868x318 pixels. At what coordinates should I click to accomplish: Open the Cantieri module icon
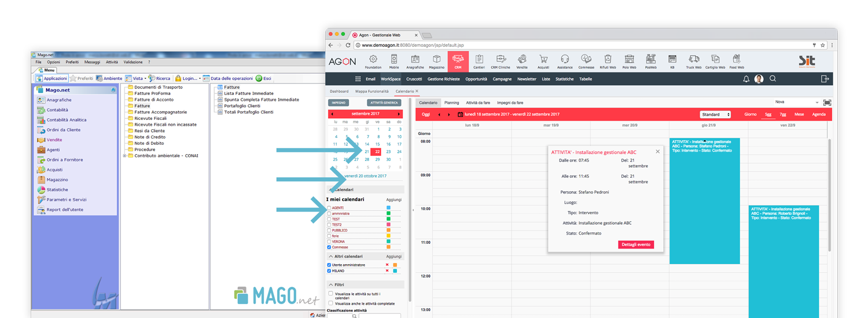[x=479, y=61]
